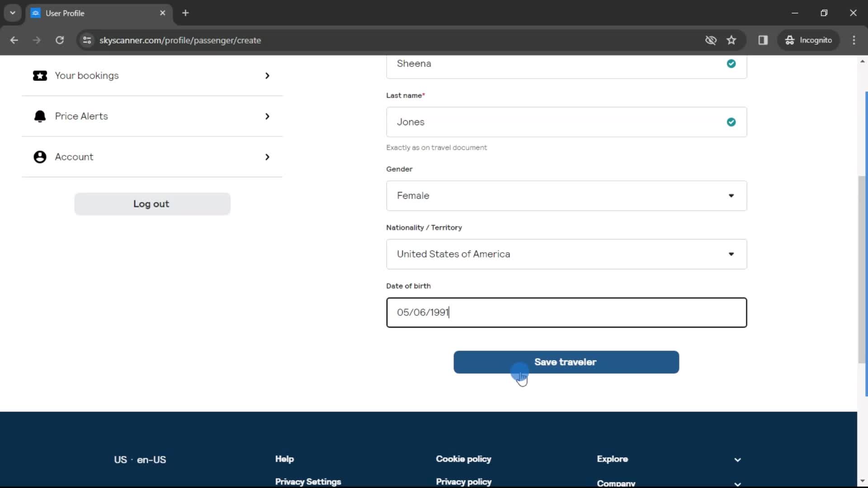Image resolution: width=868 pixels, height=488 pixels.
Task: Click the Account person icon
Action: point(39,157)
